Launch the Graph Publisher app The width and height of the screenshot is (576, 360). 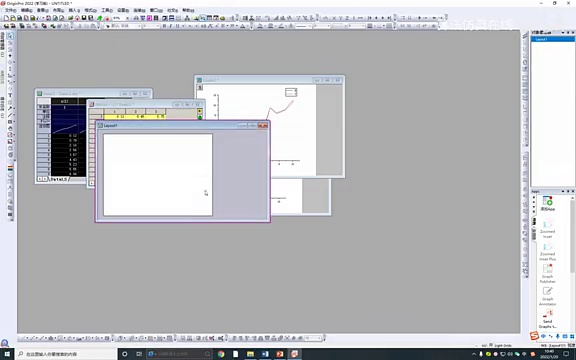click(x=547, y=274)
